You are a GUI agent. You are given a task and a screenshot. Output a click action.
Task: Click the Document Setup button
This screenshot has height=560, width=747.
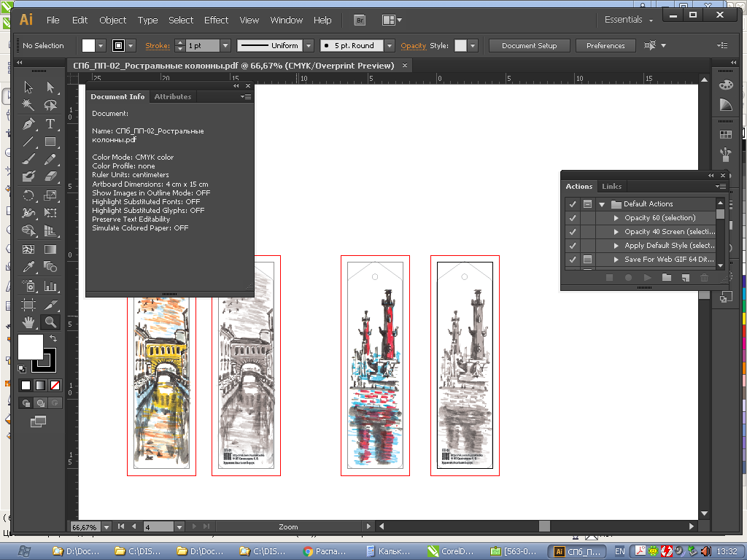click(529, 46)
